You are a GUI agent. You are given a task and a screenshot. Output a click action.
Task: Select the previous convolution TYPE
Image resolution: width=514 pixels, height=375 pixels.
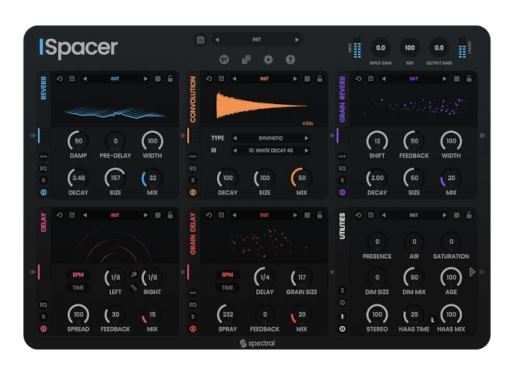(x=235, y=138)
